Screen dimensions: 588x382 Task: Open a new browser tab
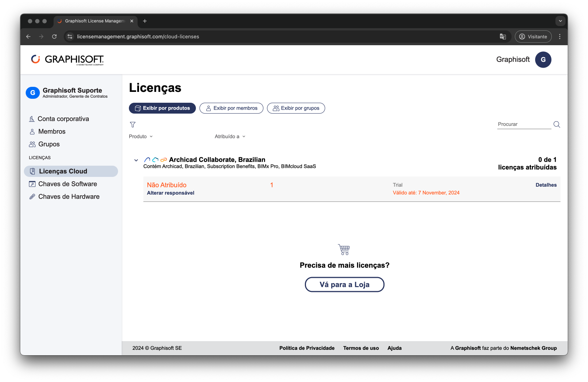(145, 21)
